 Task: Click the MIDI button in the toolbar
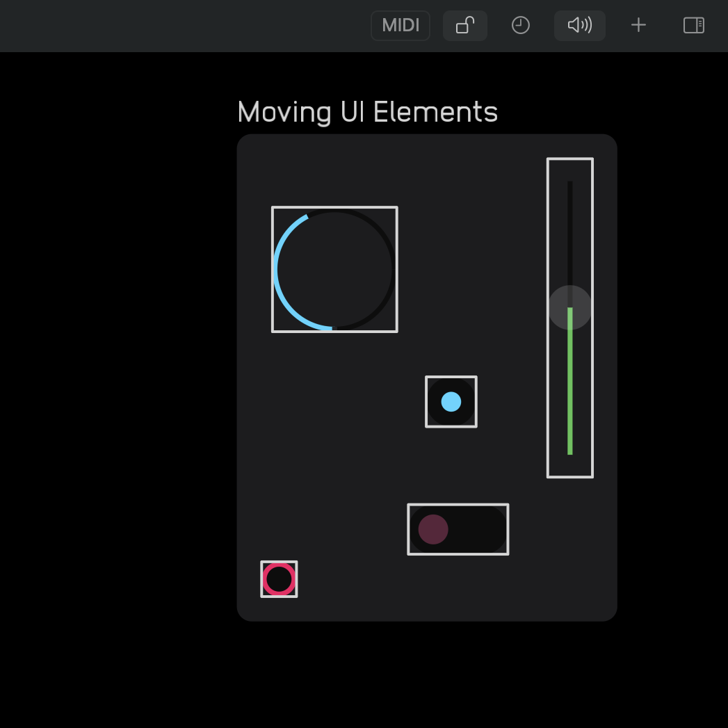click(x=400, y=25)
